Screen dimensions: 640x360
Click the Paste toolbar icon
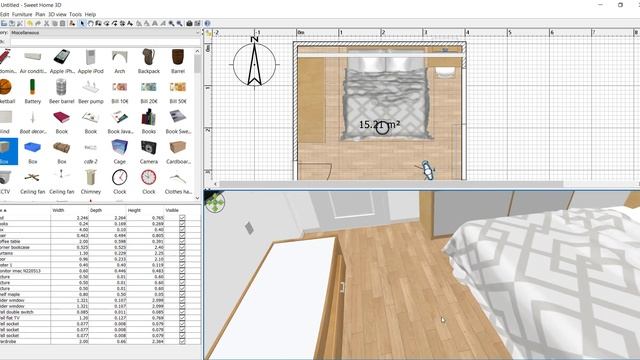click(62, 24)
